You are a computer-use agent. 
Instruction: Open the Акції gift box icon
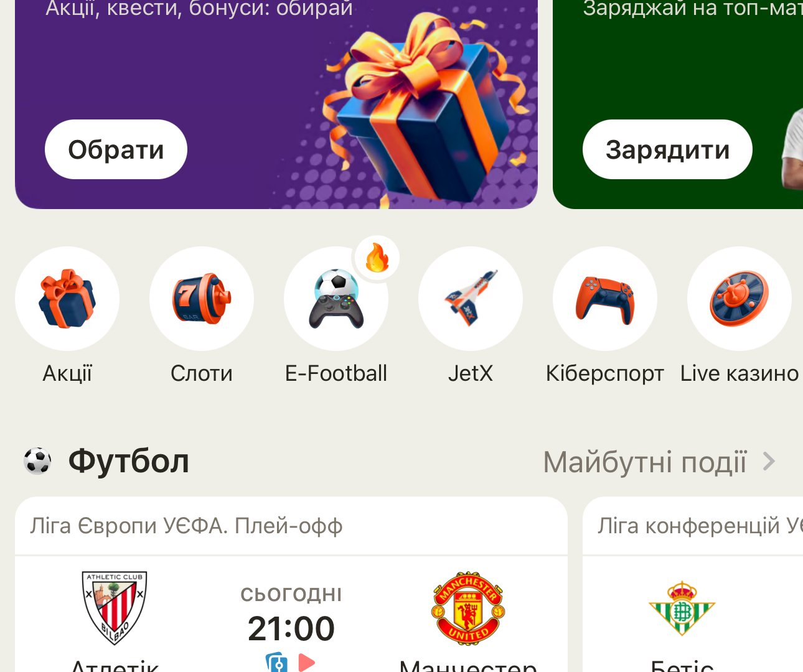point(67,299)
